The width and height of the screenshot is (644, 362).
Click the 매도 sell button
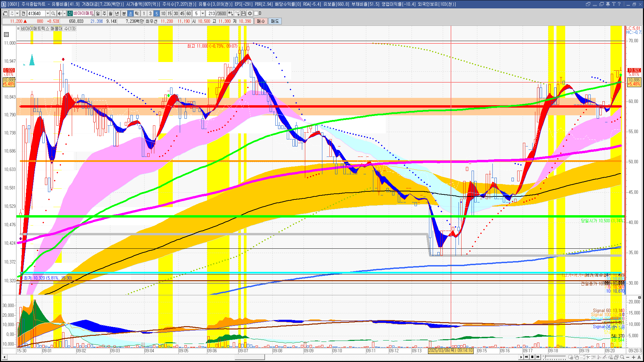[x=275, y=21]
